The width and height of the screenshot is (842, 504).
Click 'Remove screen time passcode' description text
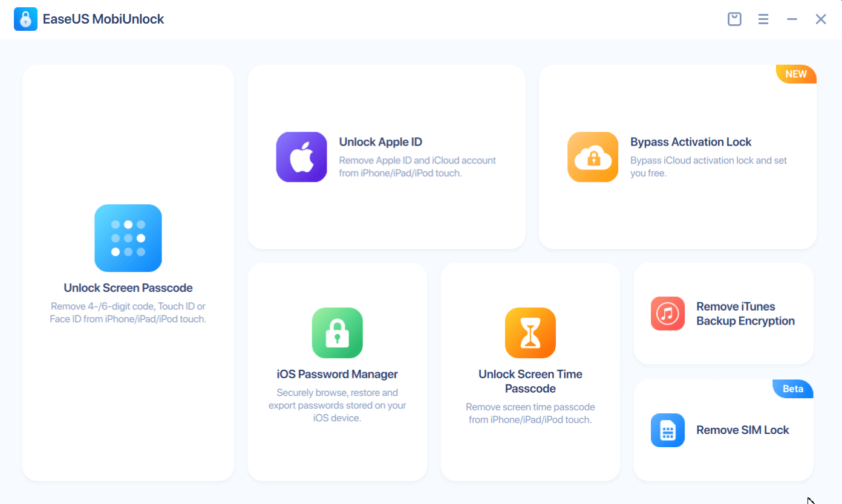pyautogui.click(x=530, y=413)
